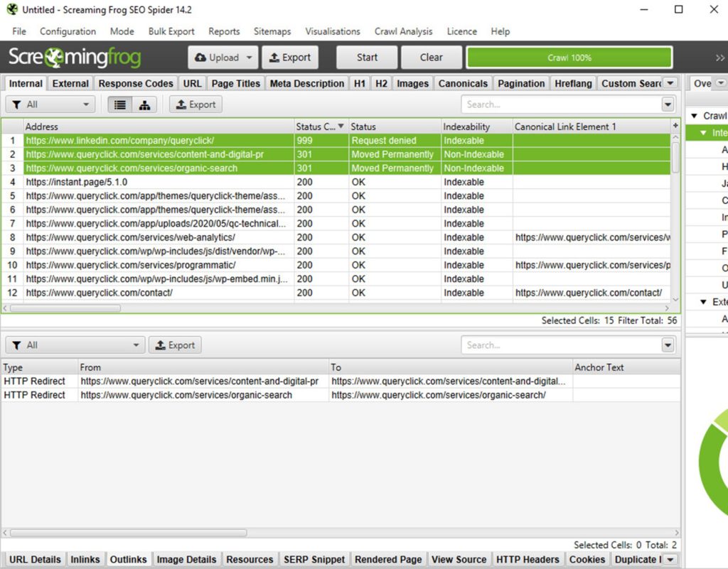728x569 pixels.
Task: Switch to the Meta Description tab
Action: (307, 84)
